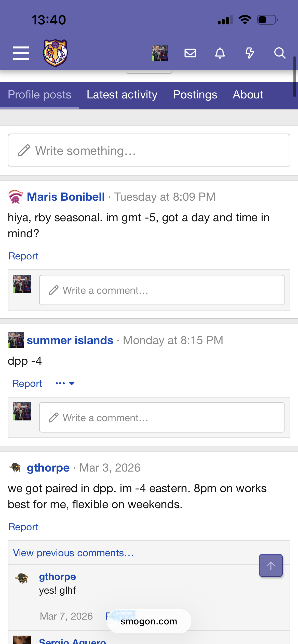The height and width of the screenshot is (644, 298).
Task: Open the inbox envelope icon
Action: [190, 53]
